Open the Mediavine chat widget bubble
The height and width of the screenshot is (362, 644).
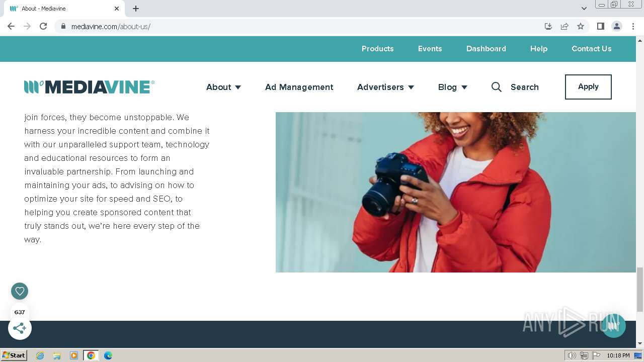613,325
